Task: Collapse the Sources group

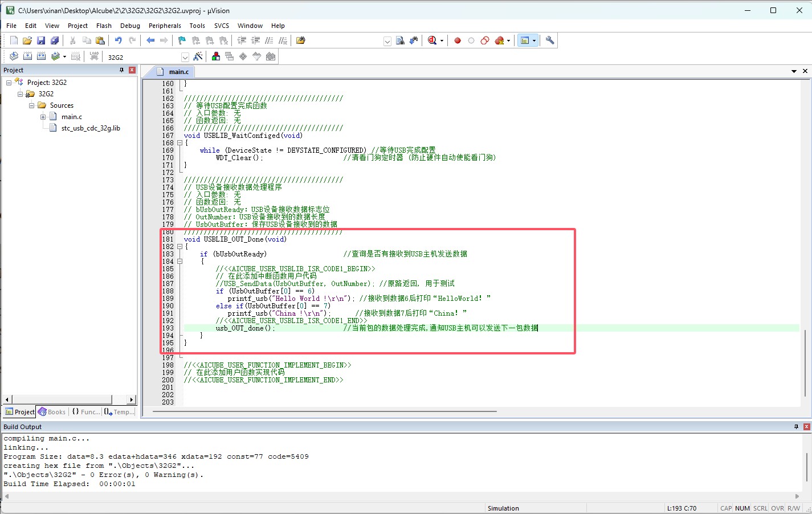Action: (31, 105)
